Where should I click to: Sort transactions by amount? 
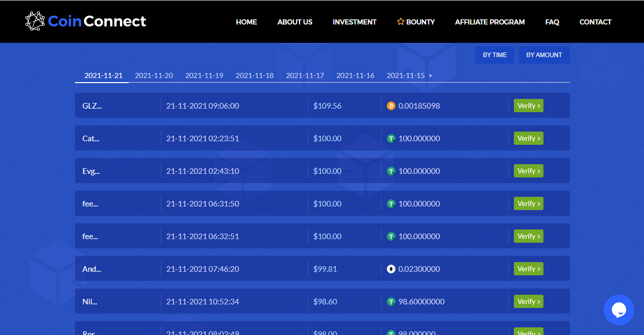544,55
